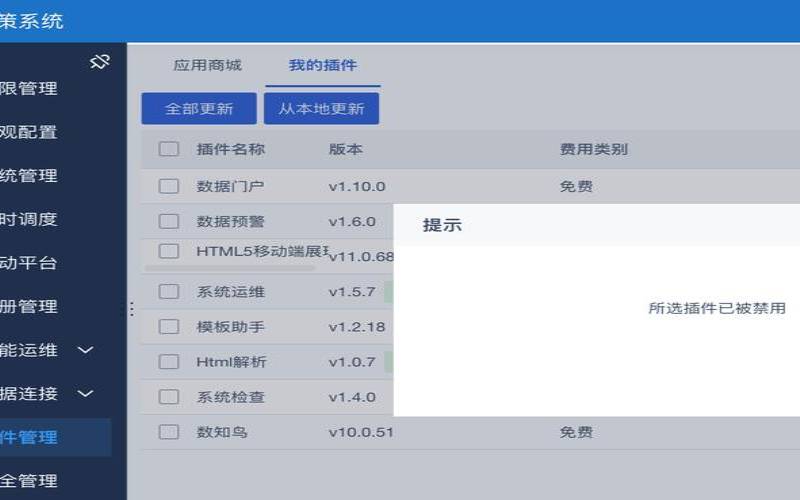Click the sidebar collapse pin icon
This screenshot has width=800, height=500.
click(100, 62)
